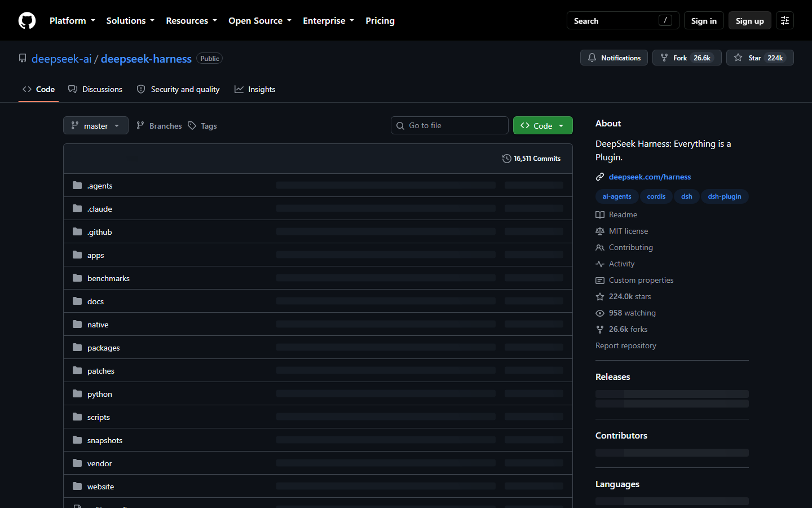This screenshot has height=508, width=812.
Task: Expand the Solutions menu
Action: 130,21
